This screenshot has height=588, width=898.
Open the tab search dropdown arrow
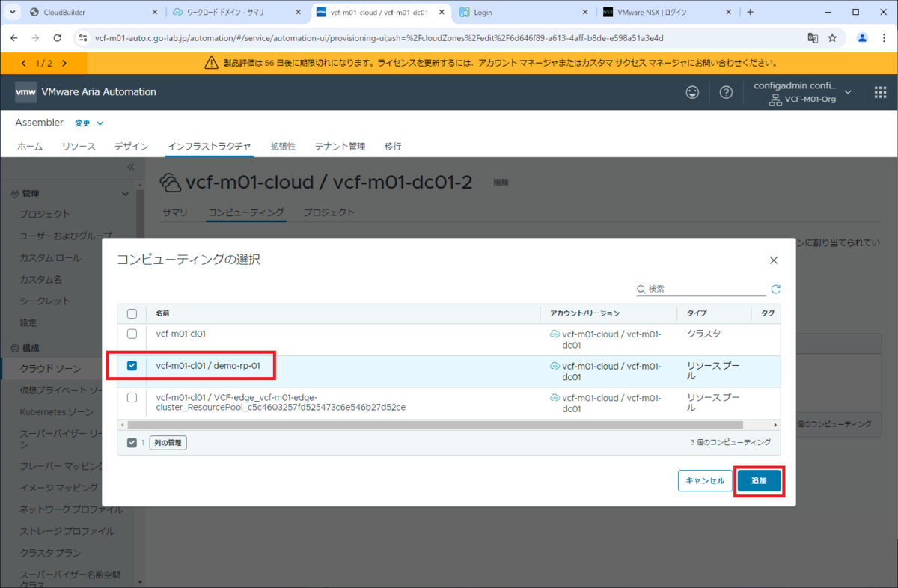[x=13, y=12]
